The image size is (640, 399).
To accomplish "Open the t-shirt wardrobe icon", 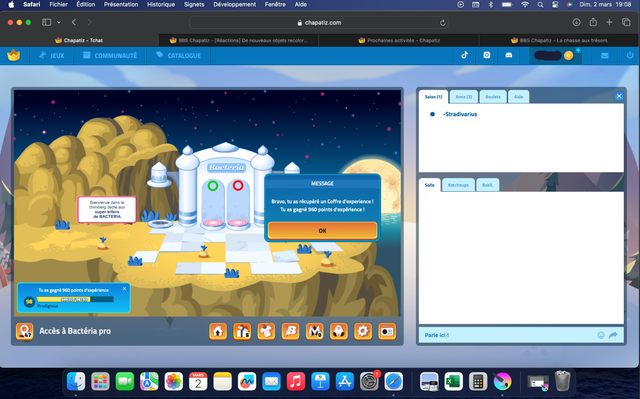I will coord(266,331).
